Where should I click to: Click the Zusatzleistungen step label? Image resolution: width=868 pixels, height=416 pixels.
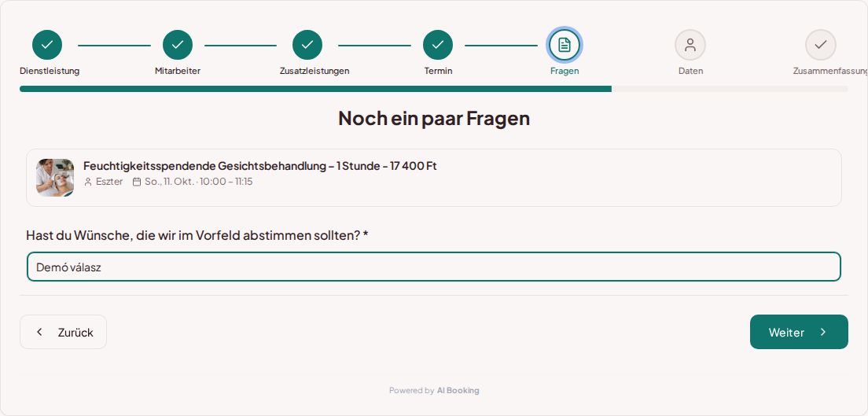coord(314,71)
